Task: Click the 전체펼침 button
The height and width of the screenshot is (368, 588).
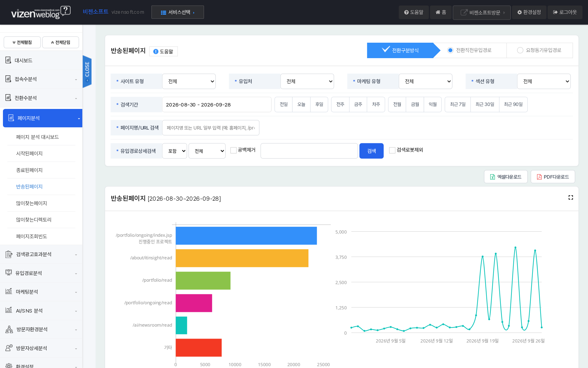Action: 22,42
